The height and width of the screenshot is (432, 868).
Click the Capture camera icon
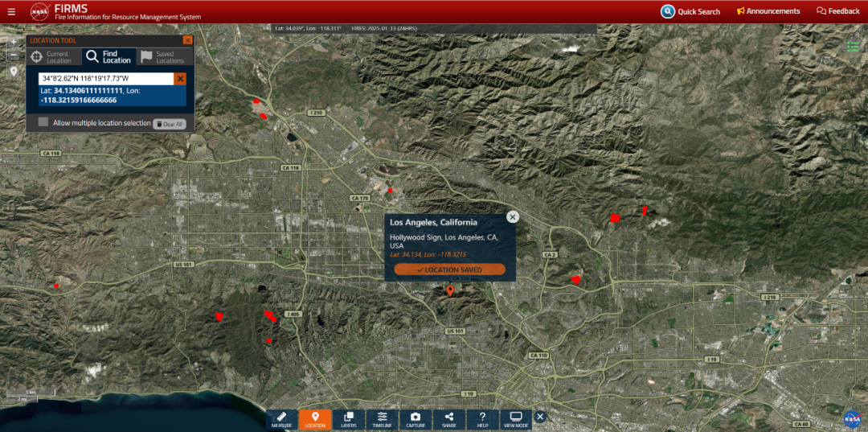click(x=416, y=418)
